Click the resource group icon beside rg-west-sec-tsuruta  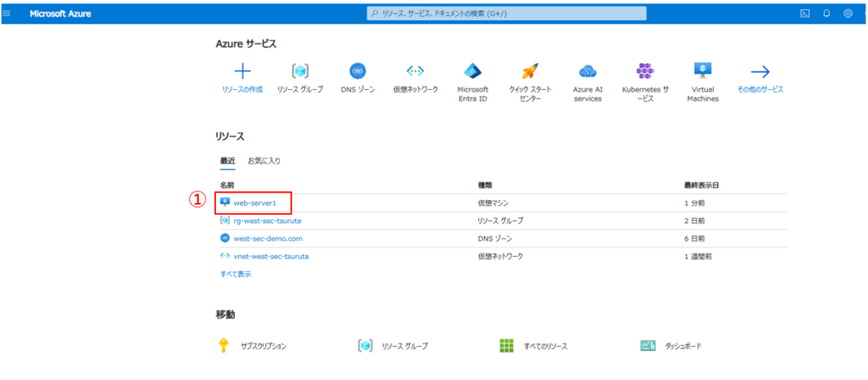point(225,221)
